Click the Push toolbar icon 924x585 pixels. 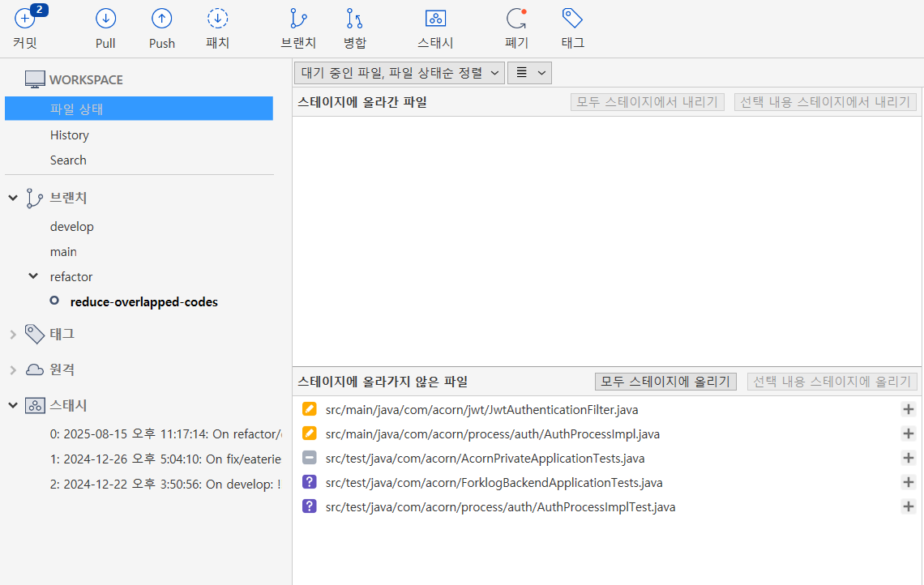tap(161, 19)
